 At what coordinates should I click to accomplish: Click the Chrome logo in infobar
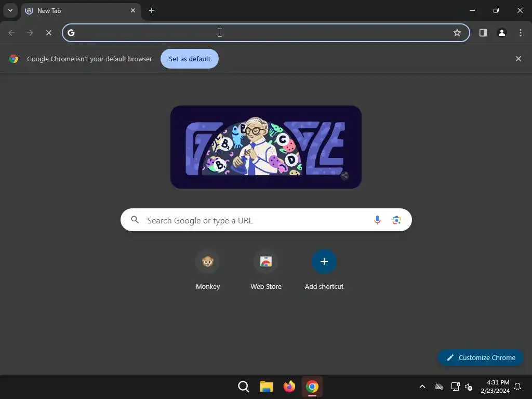(14, 59)
